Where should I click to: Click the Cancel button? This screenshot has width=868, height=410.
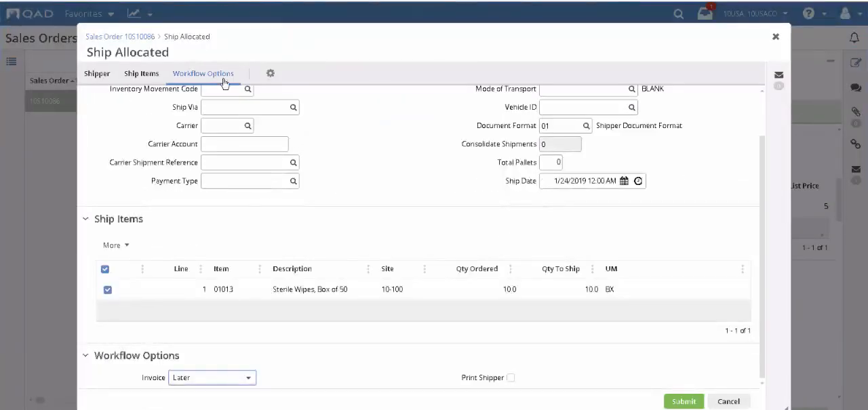pos(729,401)
